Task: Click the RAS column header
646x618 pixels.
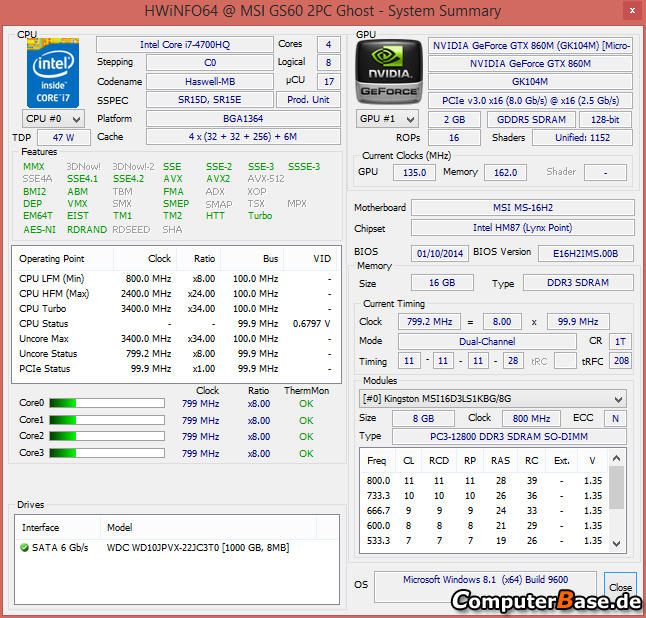Action: (x=501, y=461)
